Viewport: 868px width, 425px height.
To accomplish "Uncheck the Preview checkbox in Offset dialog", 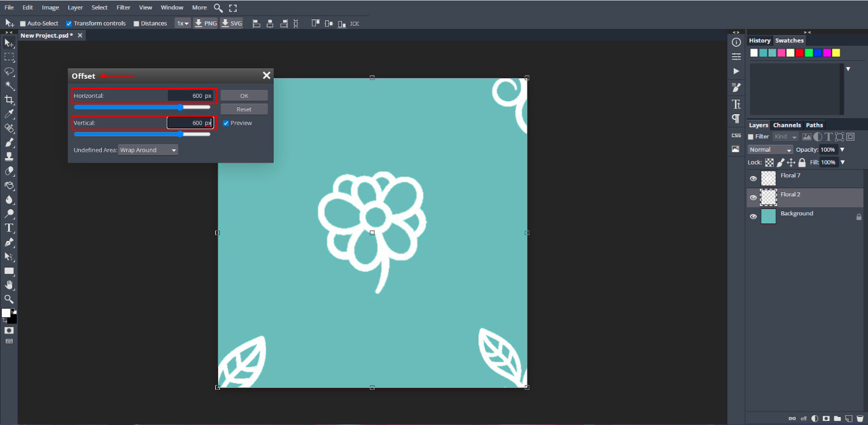I will coord(226,123).
